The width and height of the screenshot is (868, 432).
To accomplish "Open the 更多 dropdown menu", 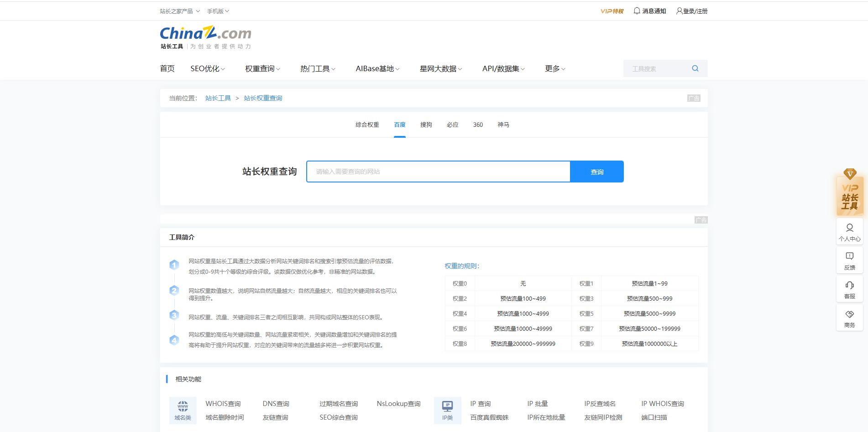I will coord(554,68).
